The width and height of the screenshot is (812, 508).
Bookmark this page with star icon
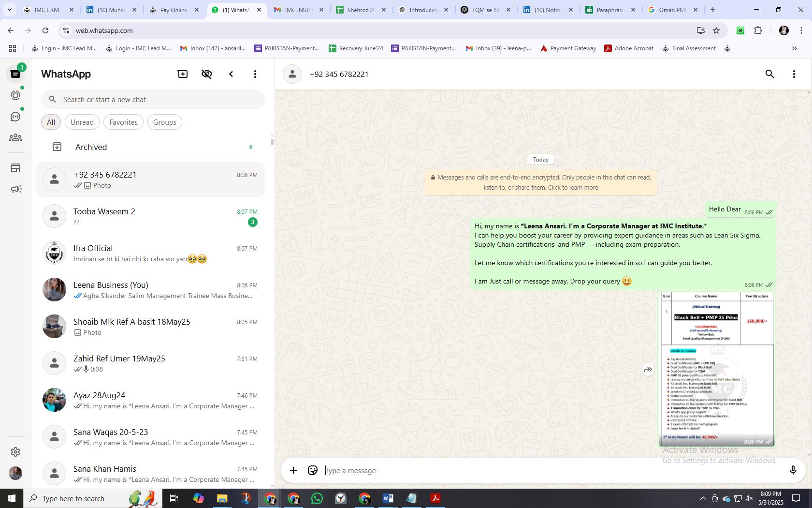(x=716, y=30)
